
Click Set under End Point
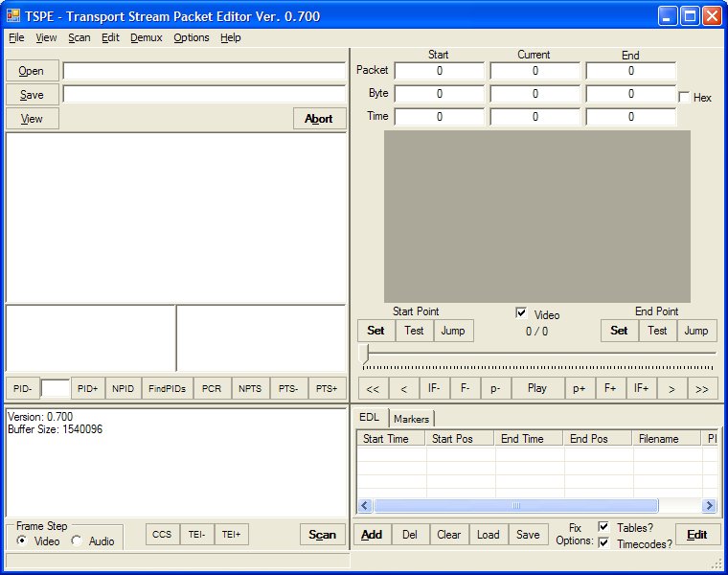[620, 331]
